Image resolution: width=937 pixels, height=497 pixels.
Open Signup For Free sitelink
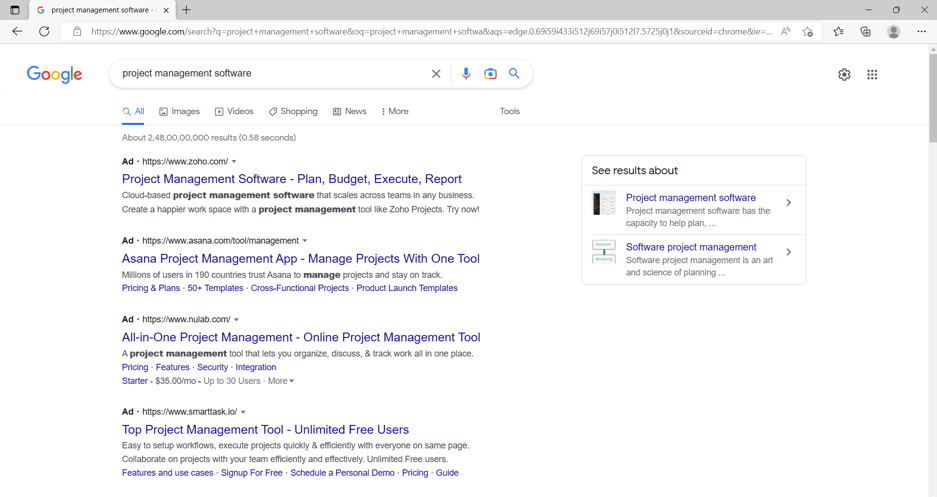pyautogui.click(x=252, y=473)
